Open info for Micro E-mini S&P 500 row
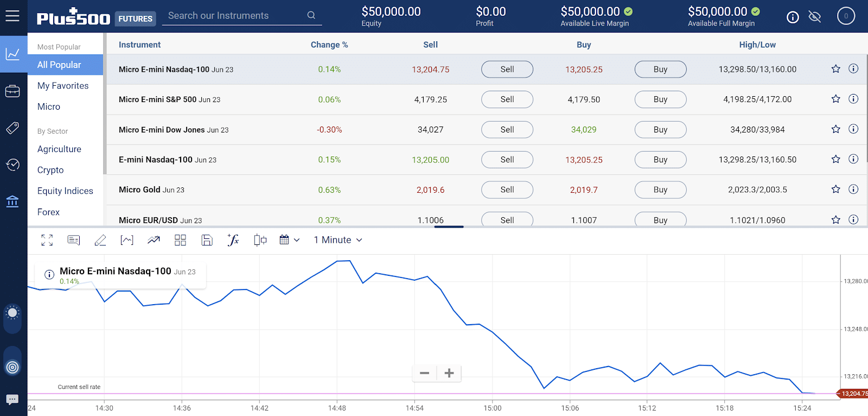The height and width of the screenshot is (416, 868). coord(853,99)
